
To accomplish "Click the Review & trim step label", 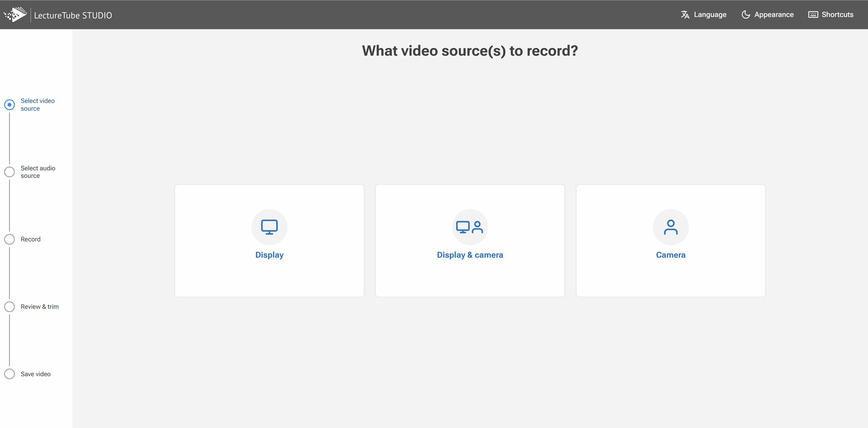I will (40, 307).
